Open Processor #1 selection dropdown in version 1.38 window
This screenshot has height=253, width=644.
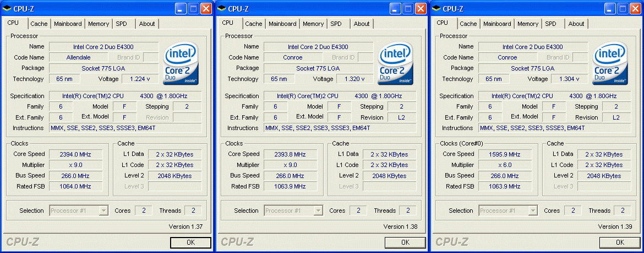click(x=294, y=211)
